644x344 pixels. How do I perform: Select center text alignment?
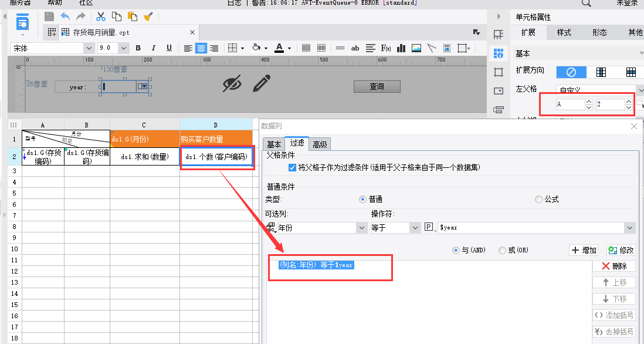[x=201, y=48]
